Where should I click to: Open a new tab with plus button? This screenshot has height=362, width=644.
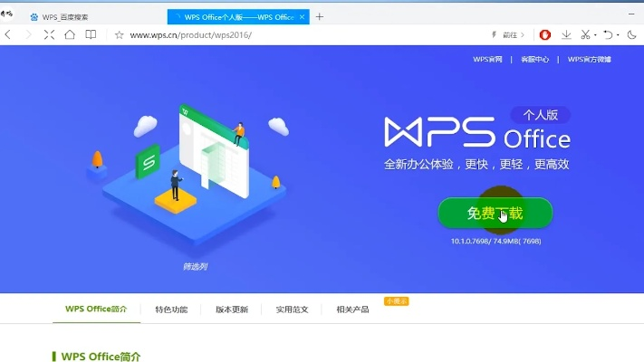319,16
